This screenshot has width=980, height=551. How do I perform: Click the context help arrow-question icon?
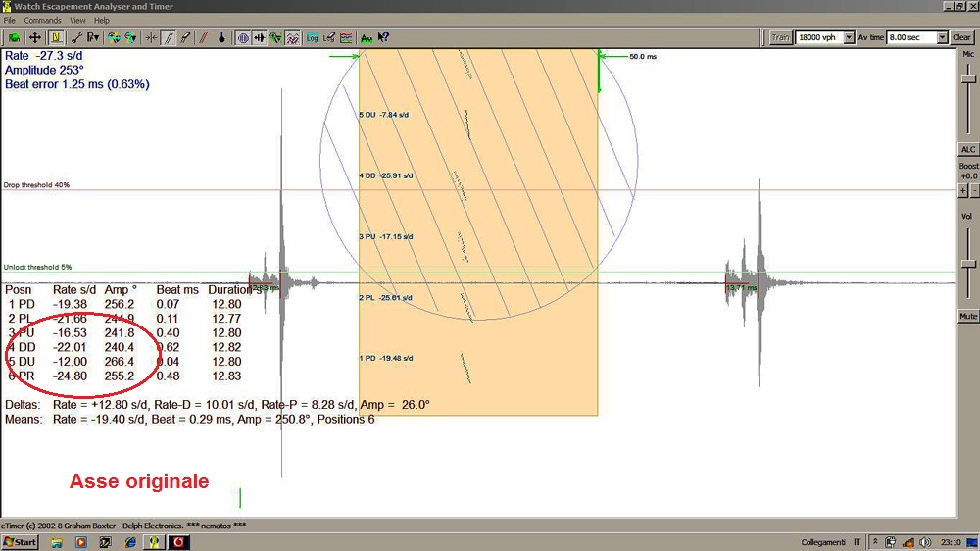383,37
